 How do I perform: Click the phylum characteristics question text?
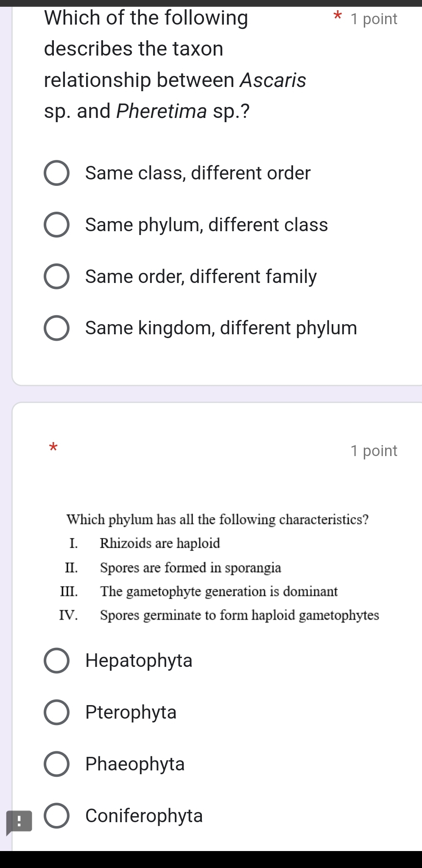coord(217,519)
